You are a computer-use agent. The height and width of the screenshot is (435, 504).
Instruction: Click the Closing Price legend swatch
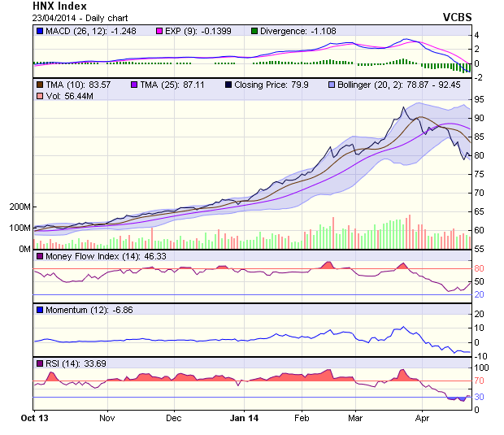228,84
